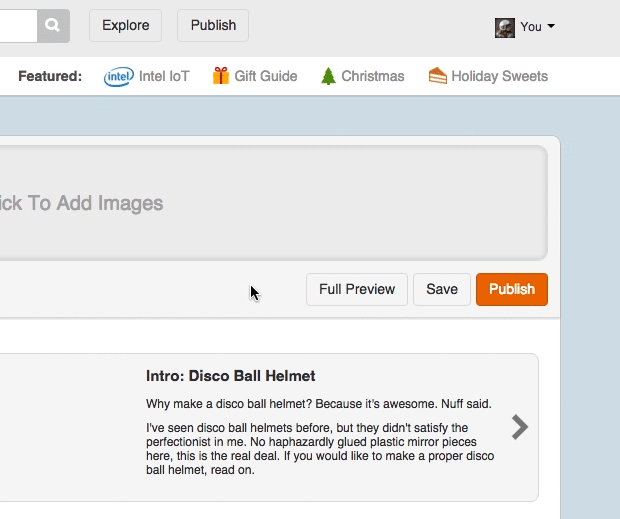Click the Add Images drop area

click(274, 203)
